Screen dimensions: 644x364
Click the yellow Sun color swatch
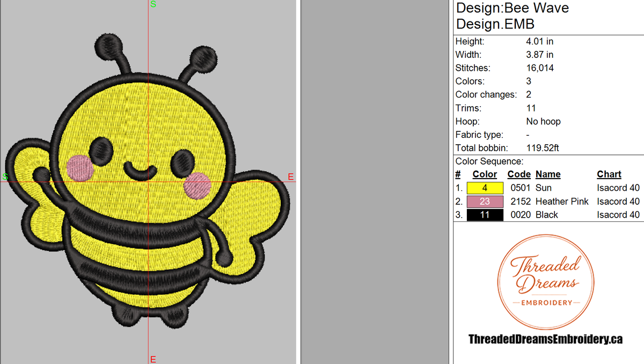(485, 188)
